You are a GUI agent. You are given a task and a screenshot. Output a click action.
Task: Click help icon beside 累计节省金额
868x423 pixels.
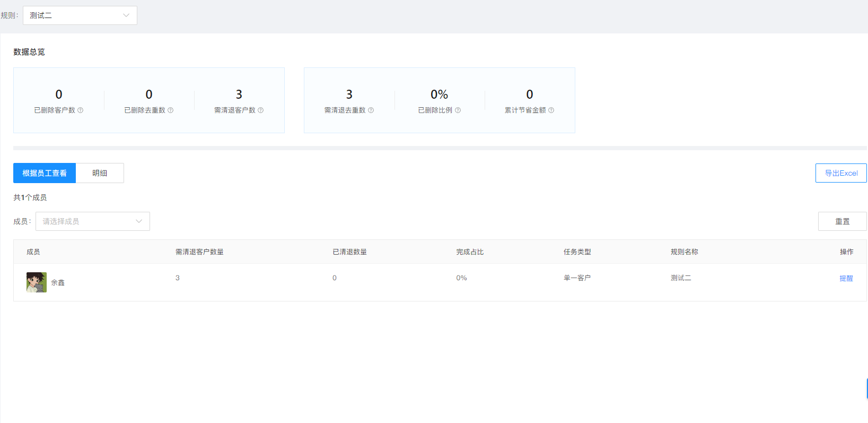click(551, 110)
